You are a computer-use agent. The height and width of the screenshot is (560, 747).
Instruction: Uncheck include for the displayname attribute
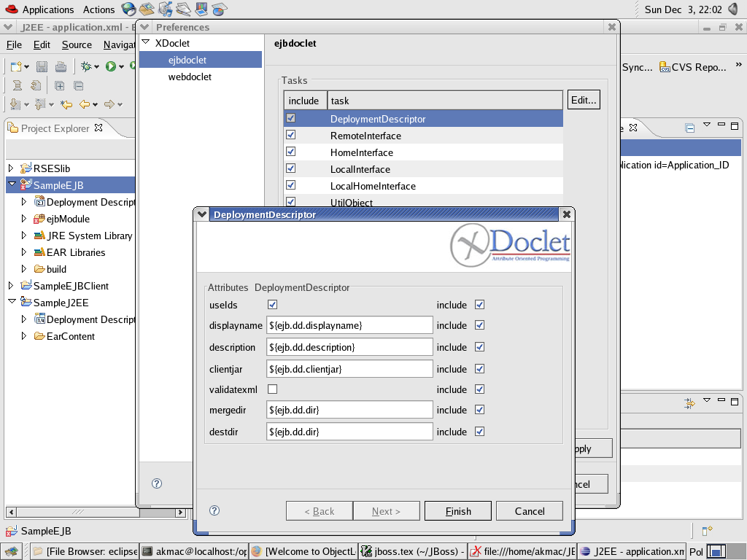pyautogui.click(x=480, y=325)
